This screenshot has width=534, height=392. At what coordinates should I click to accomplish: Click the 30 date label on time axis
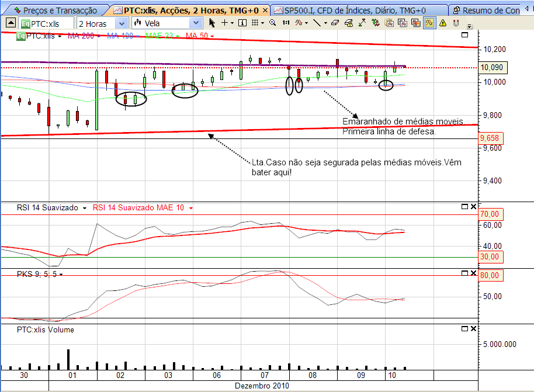coord(24,375)
